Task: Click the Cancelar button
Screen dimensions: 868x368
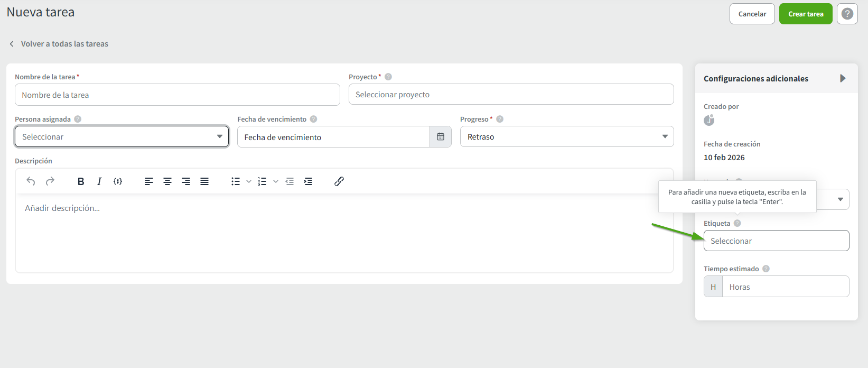Action: [x=752, y=14]
